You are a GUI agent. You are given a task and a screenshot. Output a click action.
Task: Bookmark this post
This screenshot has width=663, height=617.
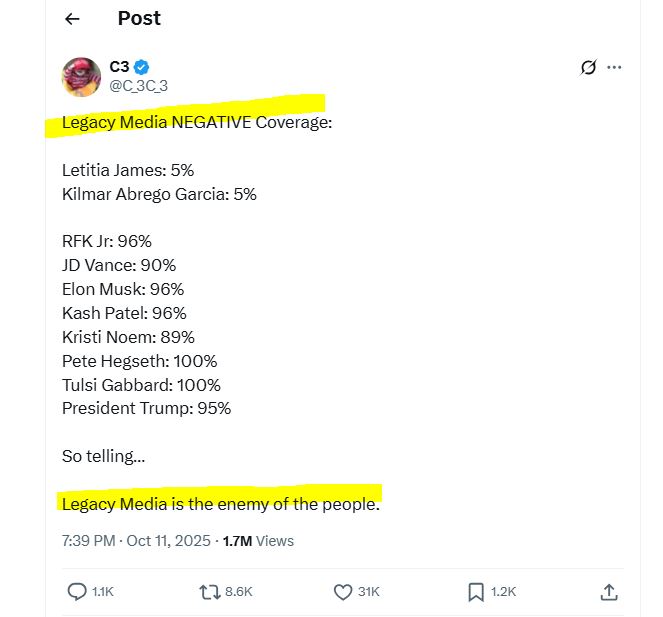click(476, 592)
